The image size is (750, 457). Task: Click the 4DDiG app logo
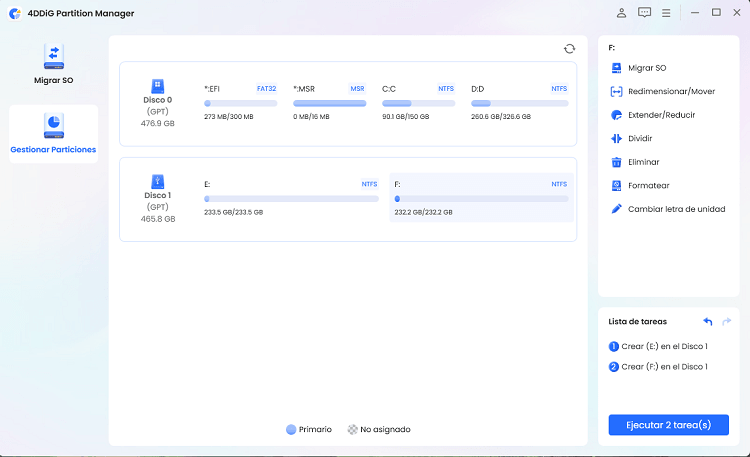[15, 13]
